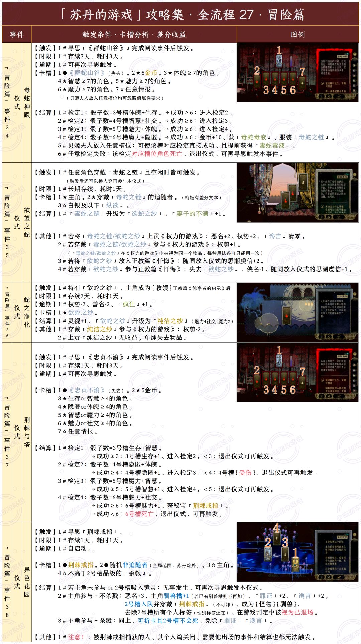Image resolution: width=361 pixels, height=644 pixels.
Task: Click the note 梅姬有差分文本
Action: coord(201,198)
